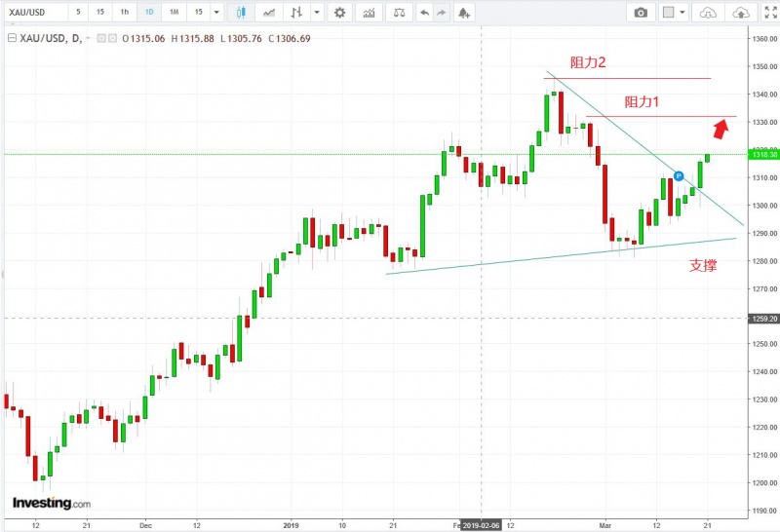
Task: Undo the last chart action
Action: [424, 13]
